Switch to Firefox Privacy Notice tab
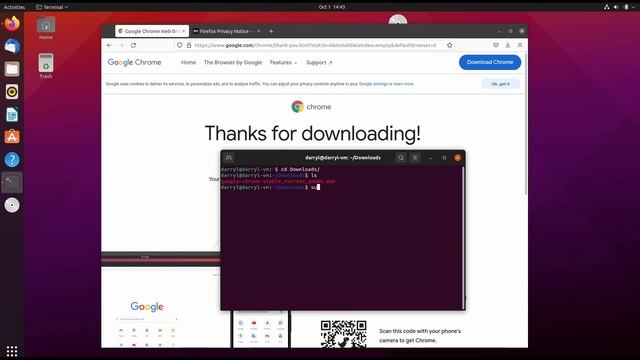This screenshot has width=640, height=360. click(227, 31)
